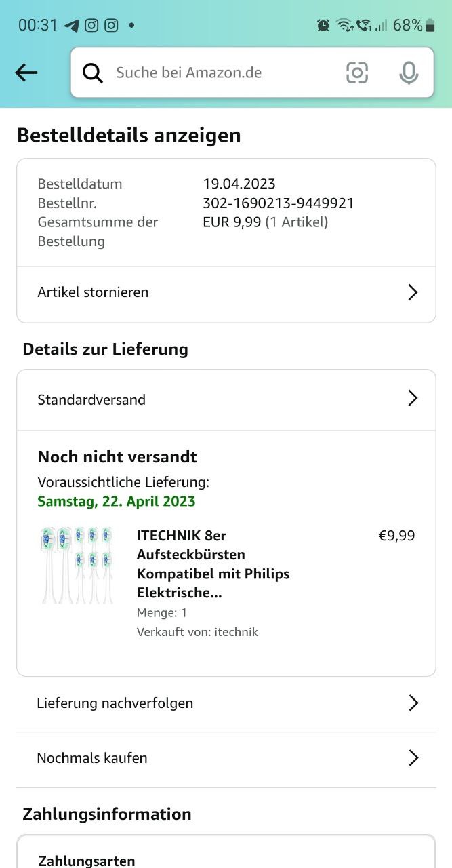Viewport: 452px width, 868px height.
Task: Tap the Wi-Fi status icon
Action: point(344,26)
